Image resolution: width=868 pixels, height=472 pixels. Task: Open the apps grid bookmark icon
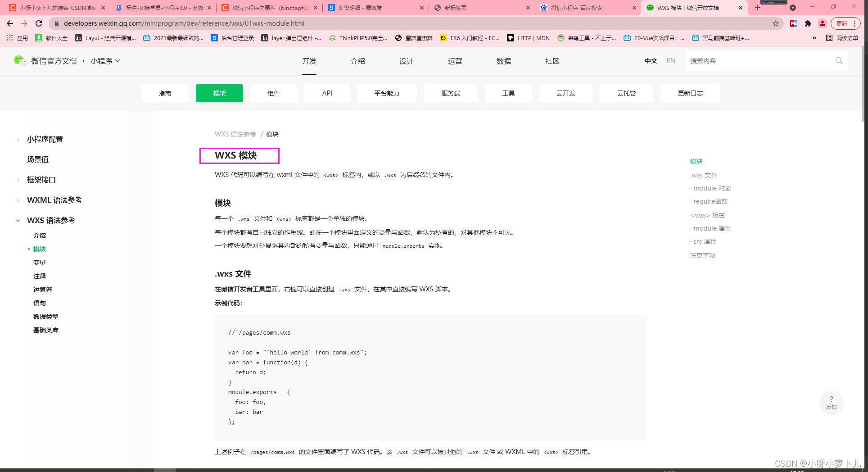[9, 38]
